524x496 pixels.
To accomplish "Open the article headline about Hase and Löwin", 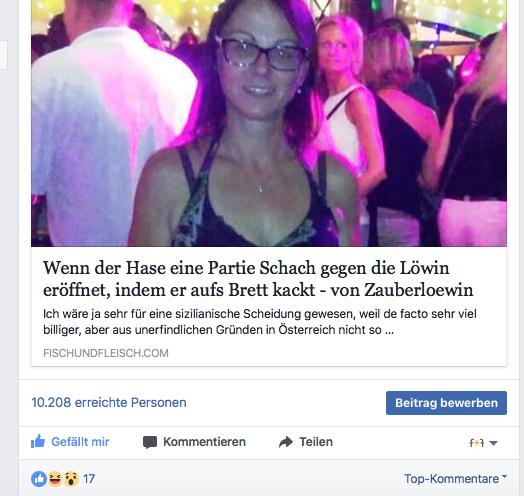I will tap(258, 279).
